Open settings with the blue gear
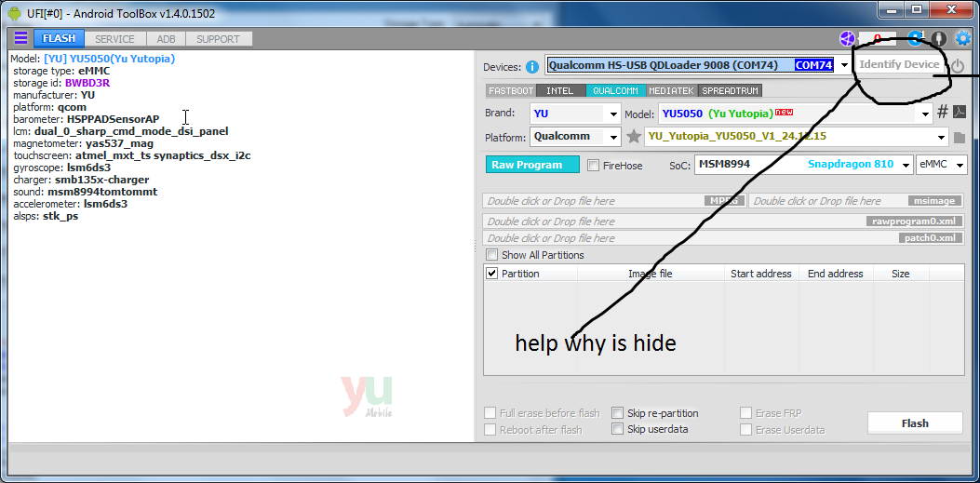This screenshot has width=980, height=483. (x=962, y=39)
